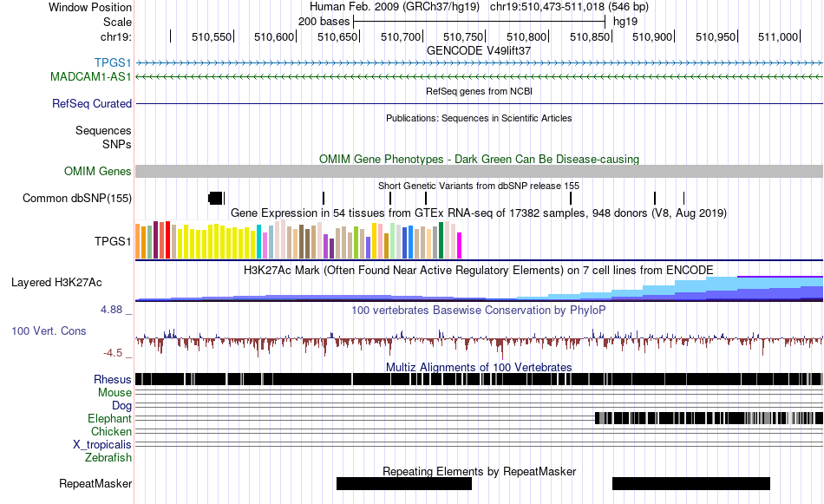Image resolution: width=824 pixels, height=504 pixels.
Task: Click the first orange GTEx expression bar
Action: [138, 242]
